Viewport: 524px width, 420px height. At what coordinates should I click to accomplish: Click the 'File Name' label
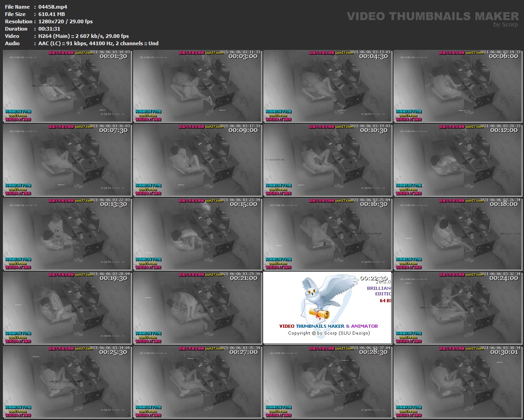click(17, 7)
